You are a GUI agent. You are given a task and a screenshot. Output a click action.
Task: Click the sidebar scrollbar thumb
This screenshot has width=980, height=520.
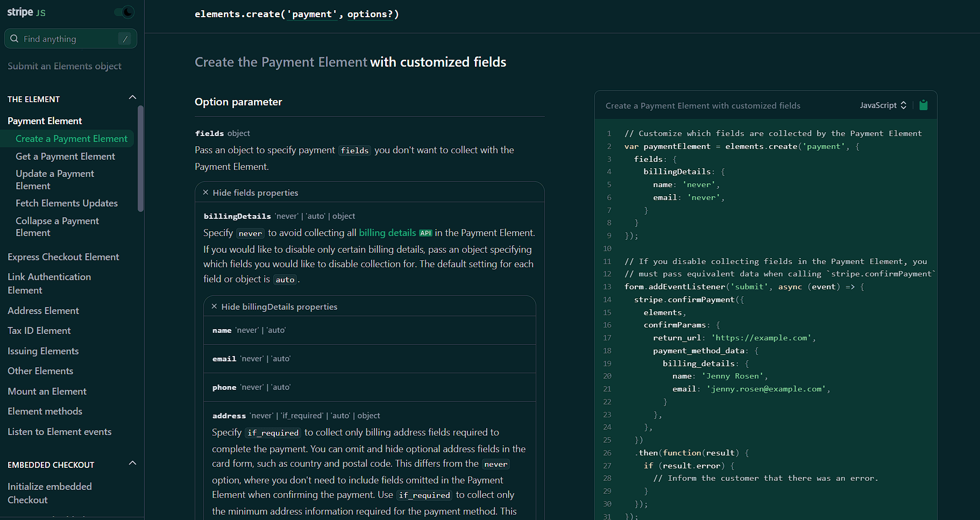point(140,159)
